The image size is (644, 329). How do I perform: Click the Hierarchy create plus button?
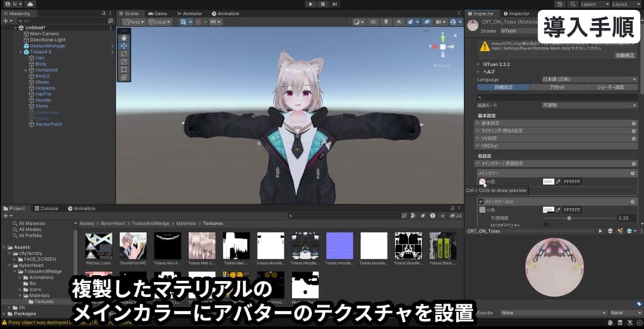(7, 21)
